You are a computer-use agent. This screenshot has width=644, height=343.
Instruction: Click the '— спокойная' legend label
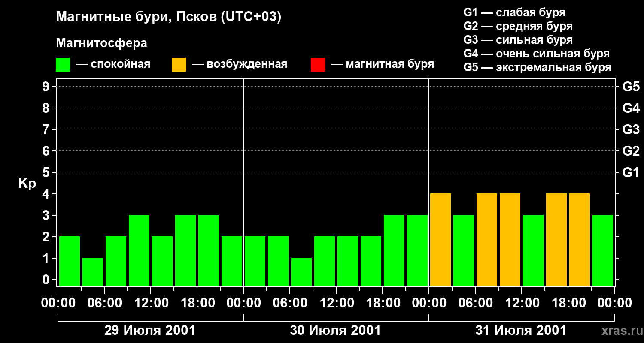pyautogui.click(x=113, y=65)
